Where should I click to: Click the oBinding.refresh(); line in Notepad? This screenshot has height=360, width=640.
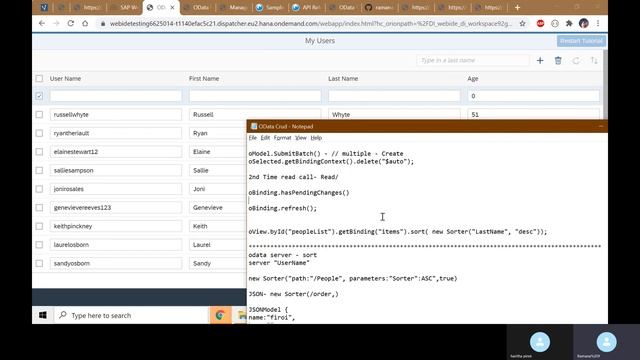click(x=282, y=208)
